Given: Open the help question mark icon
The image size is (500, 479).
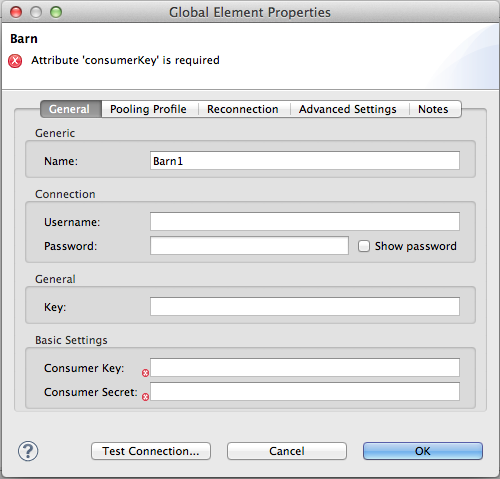Looking at the screenshot, I should pyautogui.click(x=28, y=451).
